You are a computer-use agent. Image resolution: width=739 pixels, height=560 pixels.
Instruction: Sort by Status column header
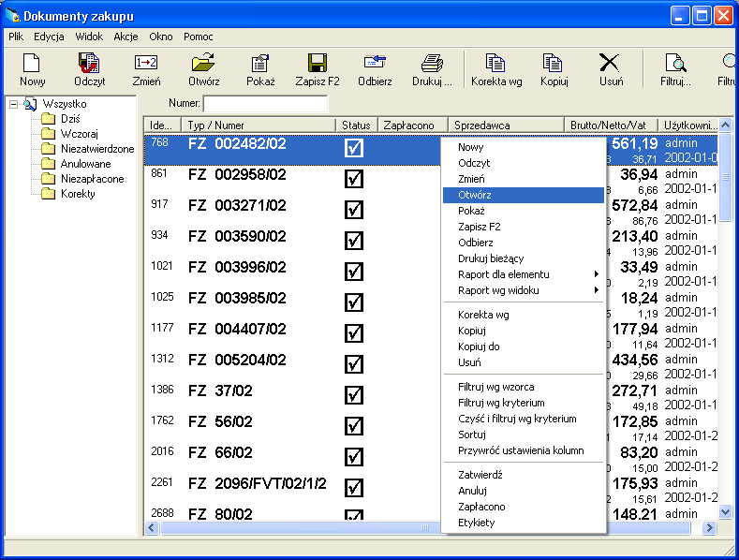(x=357, y=125)
